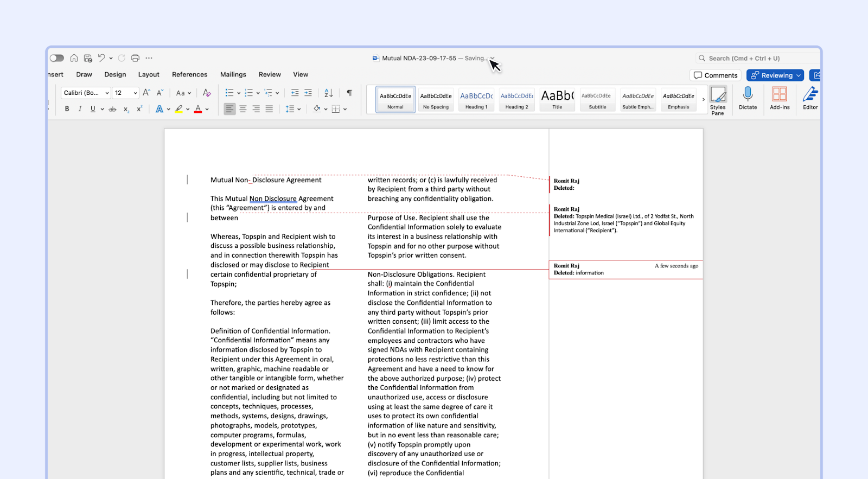The height and width of the screenshot is (479, 868).
Task: Open the document title dropdown arrow
Action: [493, 58]
